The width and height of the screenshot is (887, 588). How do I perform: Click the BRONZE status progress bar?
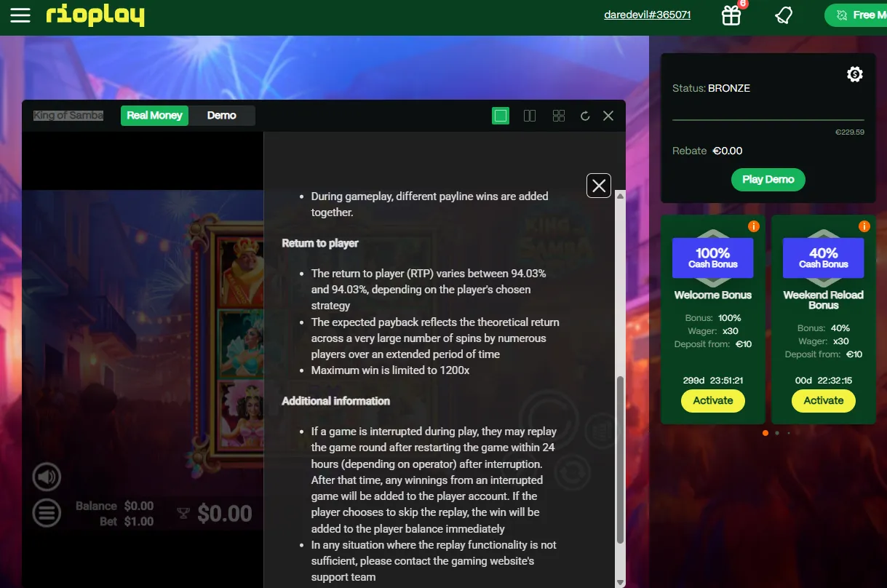[x=768, y=119]
